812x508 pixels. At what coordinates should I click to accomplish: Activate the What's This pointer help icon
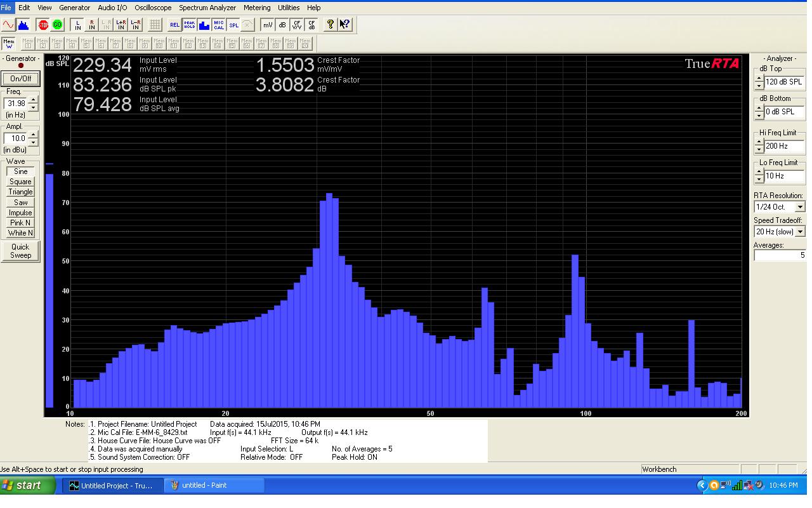(x=344, y=25)
